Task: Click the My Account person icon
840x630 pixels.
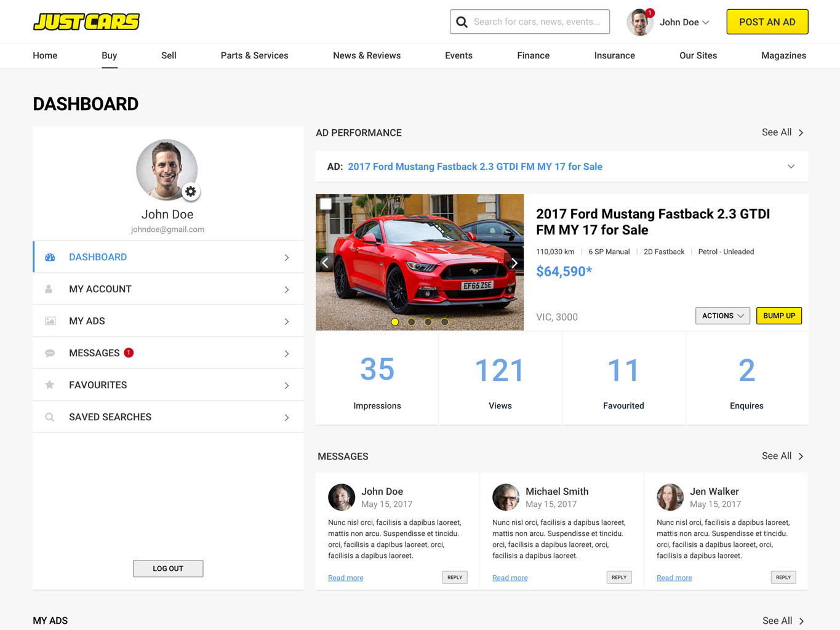Action: [x=49, y=289]
